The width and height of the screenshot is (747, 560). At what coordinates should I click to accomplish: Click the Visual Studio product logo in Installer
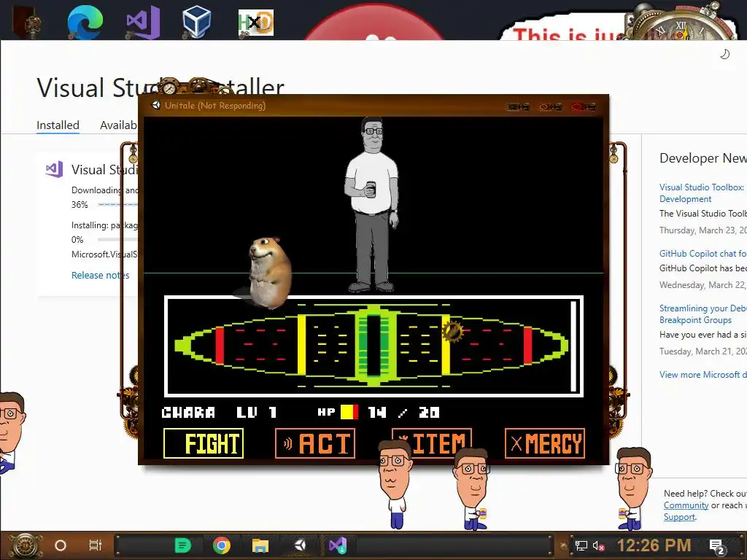coord(54,169)
